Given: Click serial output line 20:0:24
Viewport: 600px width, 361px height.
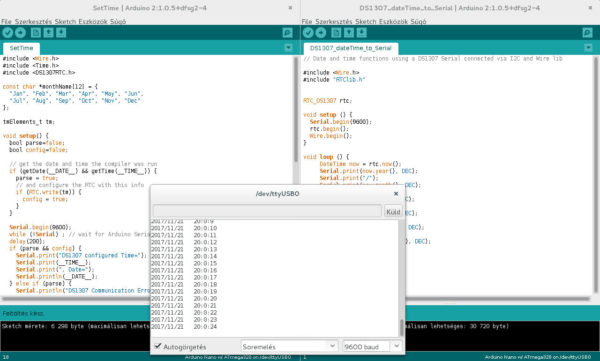Looking at the screenshot, I should coord(184,327).
